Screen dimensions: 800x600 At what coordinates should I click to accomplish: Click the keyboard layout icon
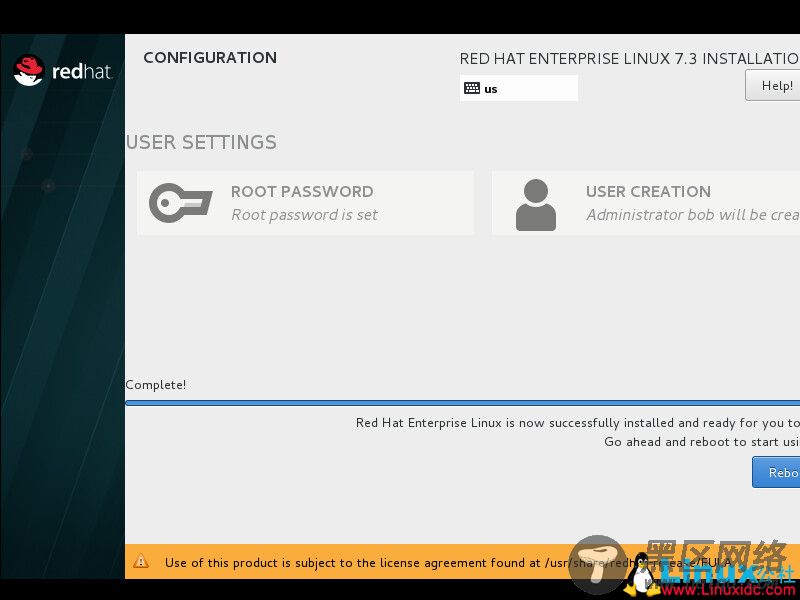(x=472, y=88)
